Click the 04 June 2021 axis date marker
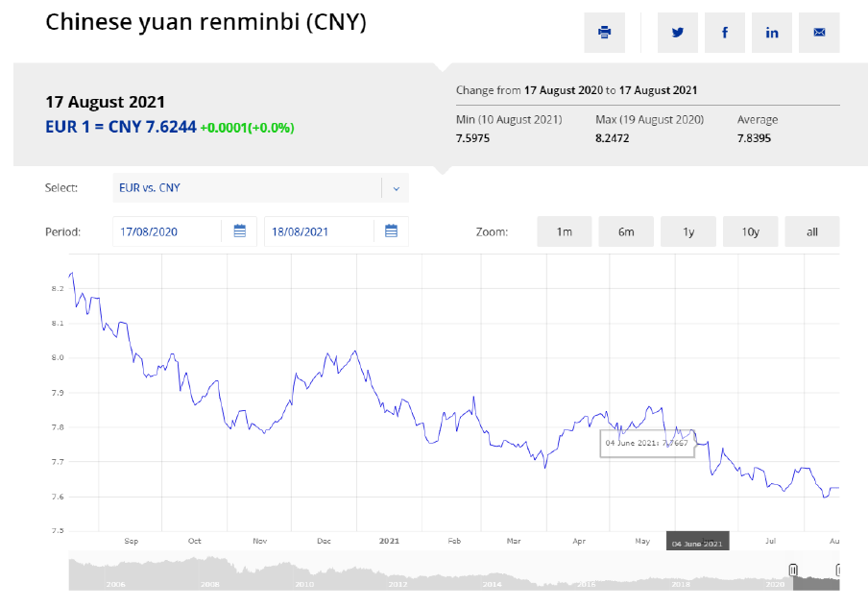This screenshot has width=868, height=607. coord(697,542)
